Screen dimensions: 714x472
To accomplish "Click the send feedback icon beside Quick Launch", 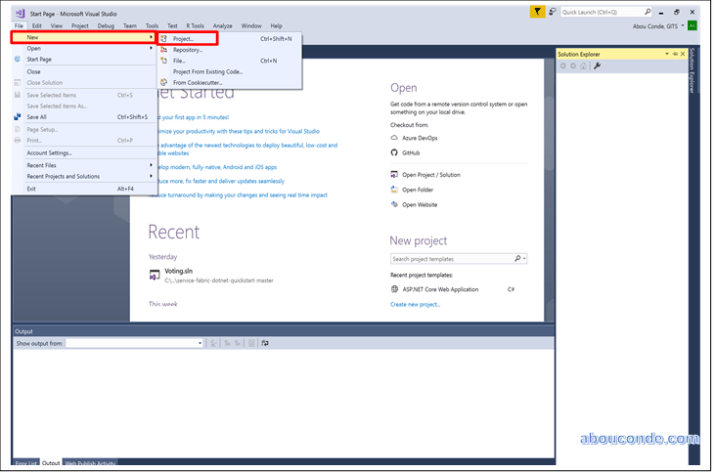I will pos(554,12).
